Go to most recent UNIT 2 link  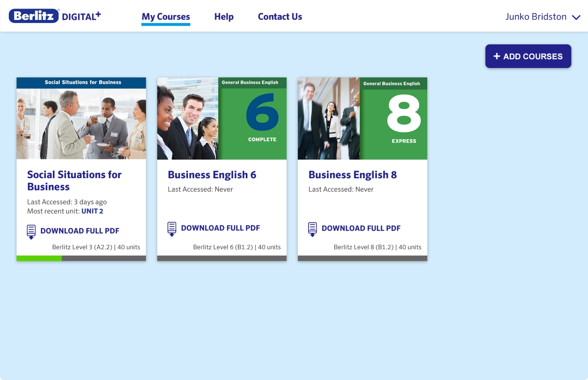[x=92, y=211]
